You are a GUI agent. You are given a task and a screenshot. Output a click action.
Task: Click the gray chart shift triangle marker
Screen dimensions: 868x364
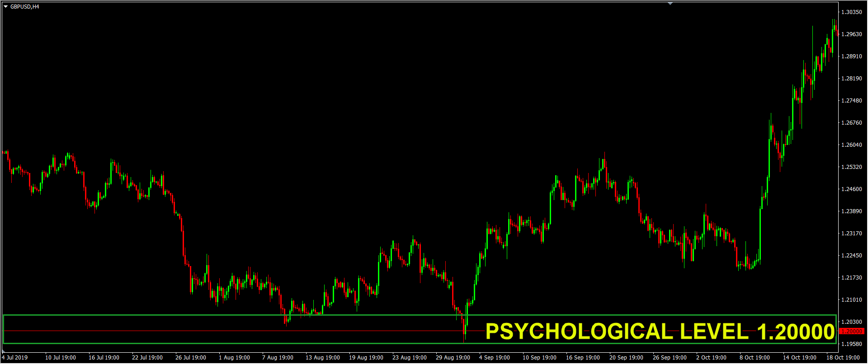670,4
